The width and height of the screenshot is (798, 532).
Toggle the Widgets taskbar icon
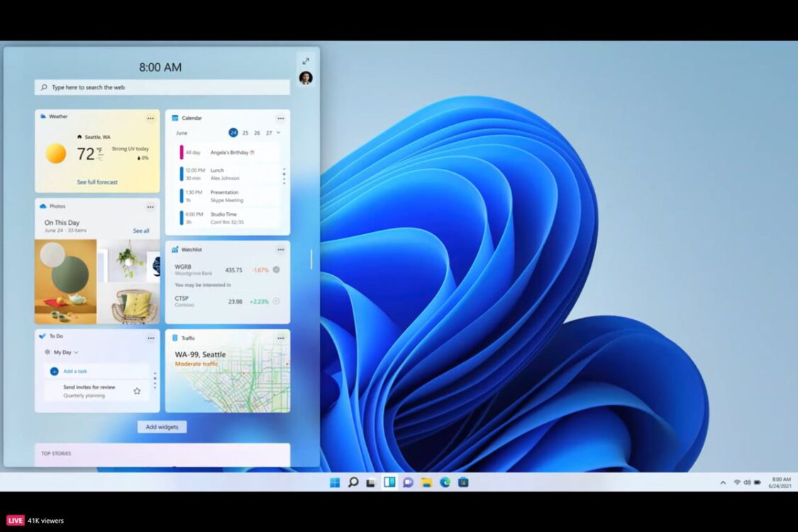[x=389, y=482]
